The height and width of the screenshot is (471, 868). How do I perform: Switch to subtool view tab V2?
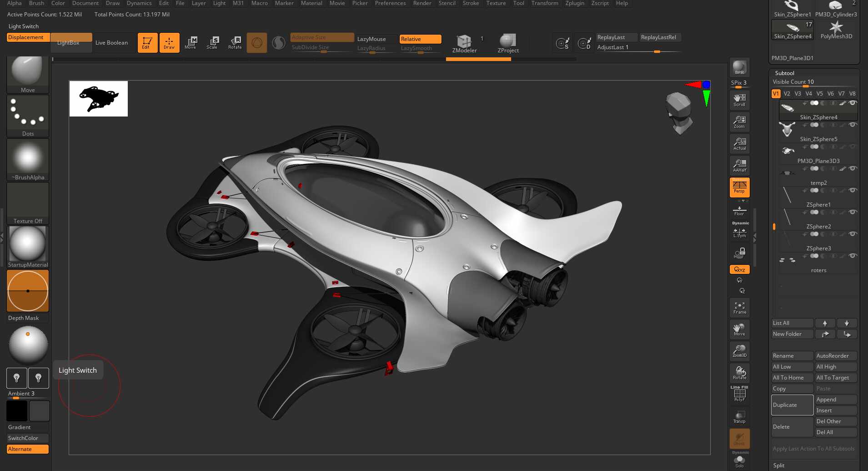tap(787, 93)
